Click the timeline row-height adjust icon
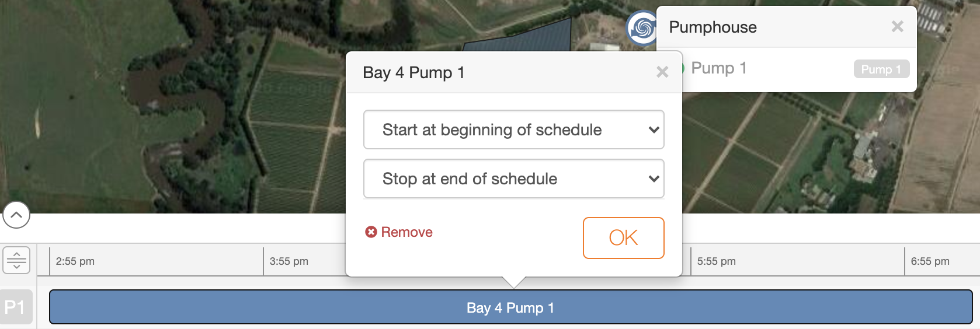This screenshot has width=980, height=329. pyautogui.click(x=16, y=260)
